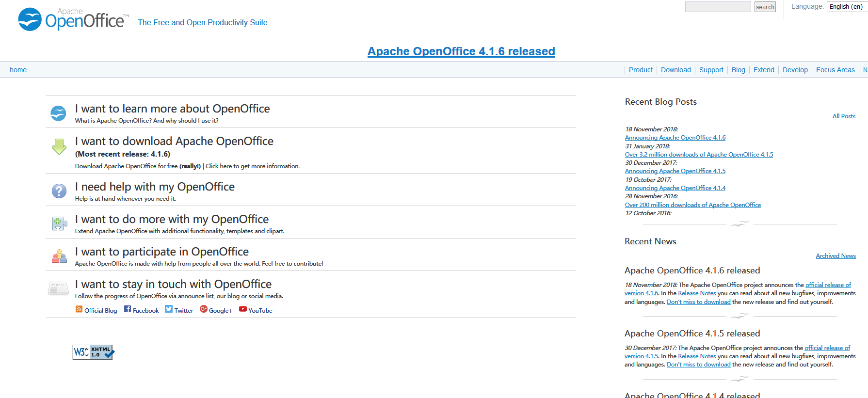
Task: Open the Blog menu item
Action: tap(738, 70)
